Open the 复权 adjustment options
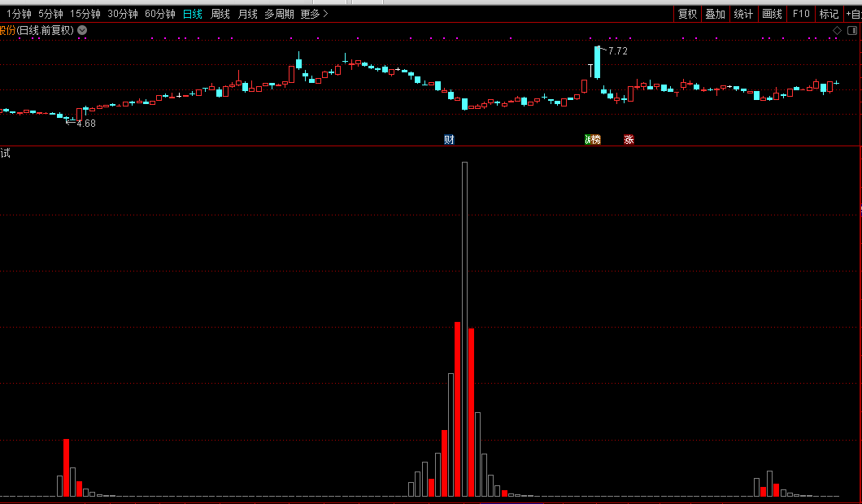This screenshot has width=862, height=504. [x=687, y=14]
